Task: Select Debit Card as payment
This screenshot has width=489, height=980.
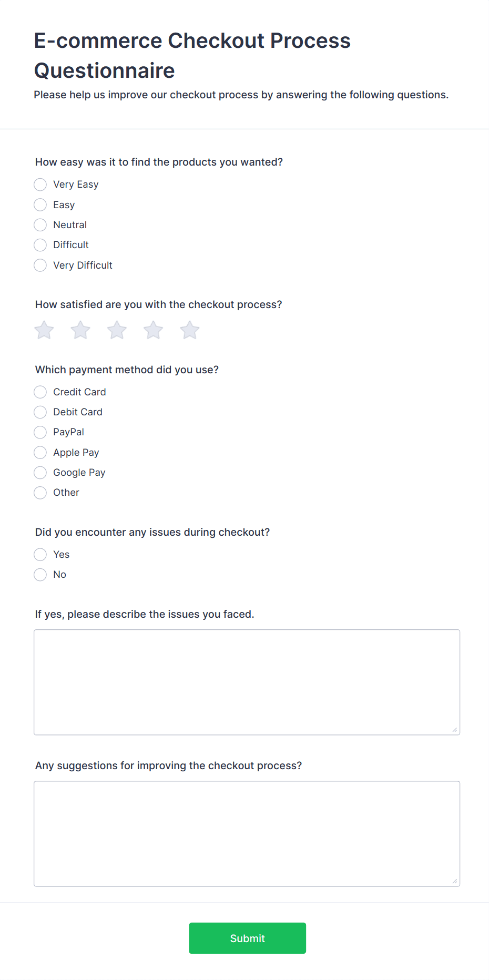Action: [x=40, y=412]
